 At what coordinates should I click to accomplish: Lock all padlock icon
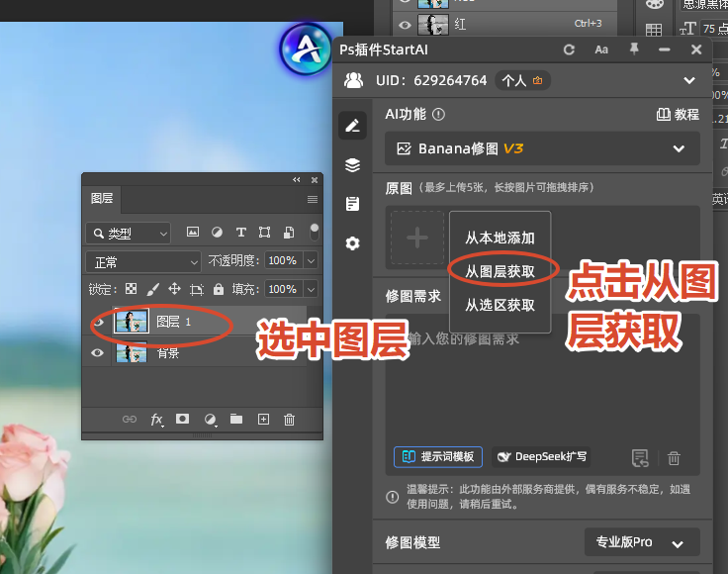(x=219, y=289)
